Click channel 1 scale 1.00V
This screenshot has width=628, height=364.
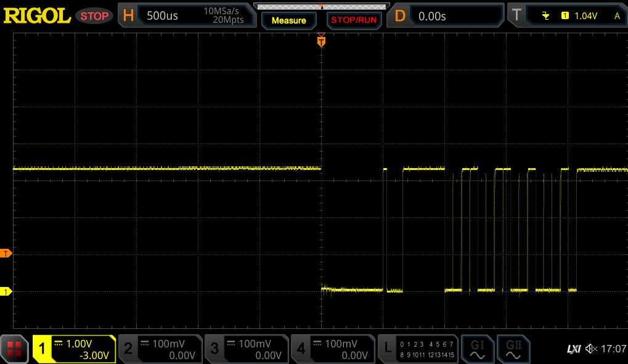point(79,344)
